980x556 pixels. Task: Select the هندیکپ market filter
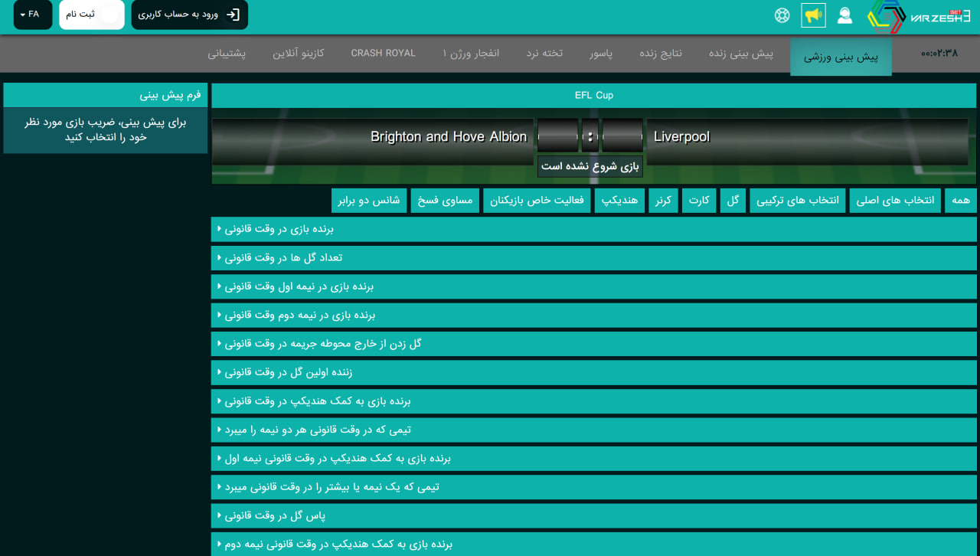(x=619, y=201)
